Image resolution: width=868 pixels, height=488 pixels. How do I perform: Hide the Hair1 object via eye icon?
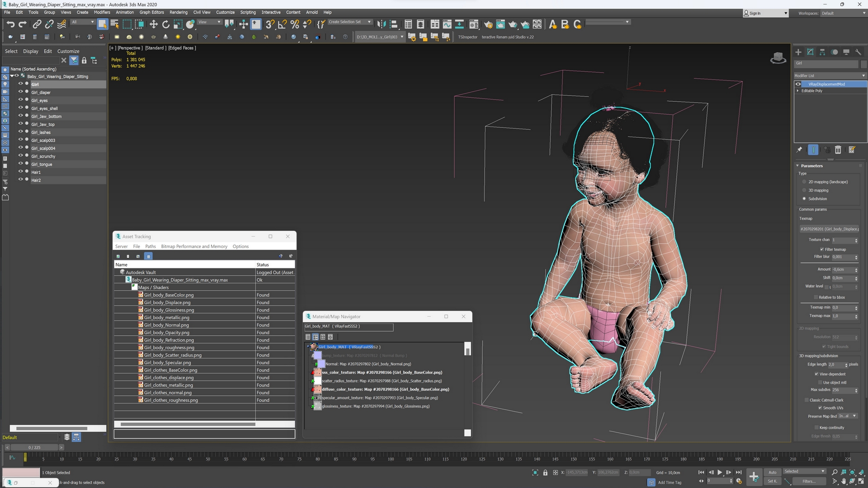pos(20,172)
